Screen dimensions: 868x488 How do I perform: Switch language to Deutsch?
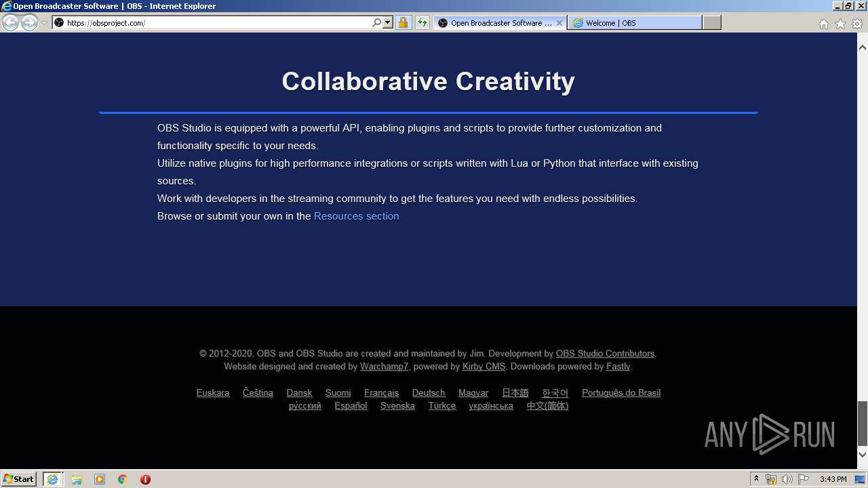429,393
